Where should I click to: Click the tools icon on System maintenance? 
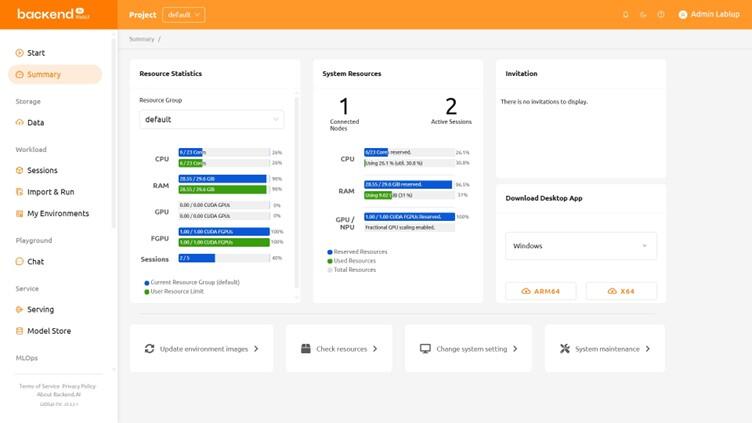point(565,349)
